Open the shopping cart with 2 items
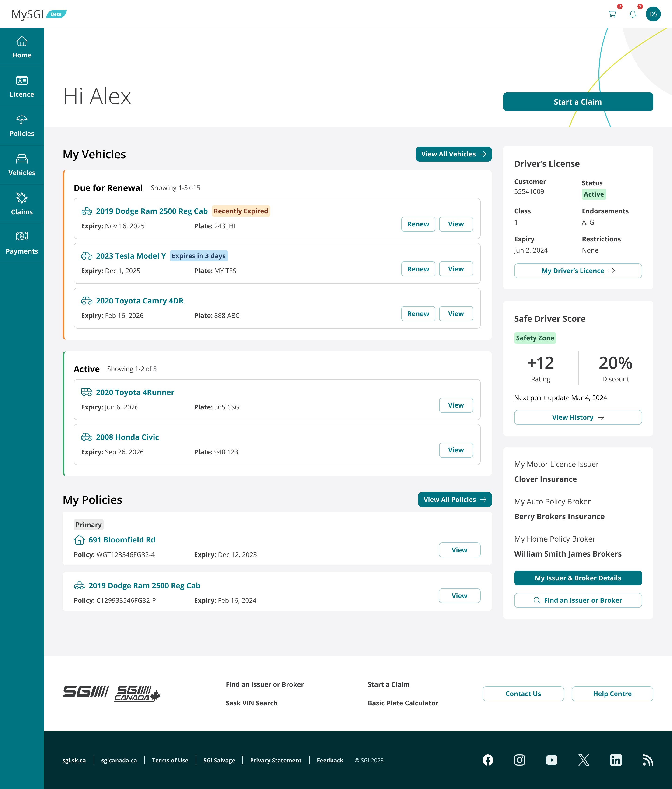 612,14
